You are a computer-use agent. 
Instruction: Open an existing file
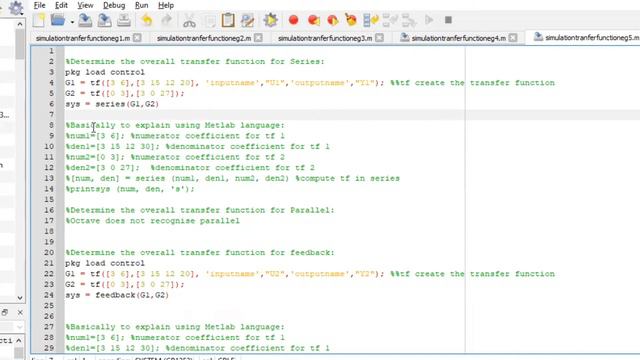click(x=58, y=20)
